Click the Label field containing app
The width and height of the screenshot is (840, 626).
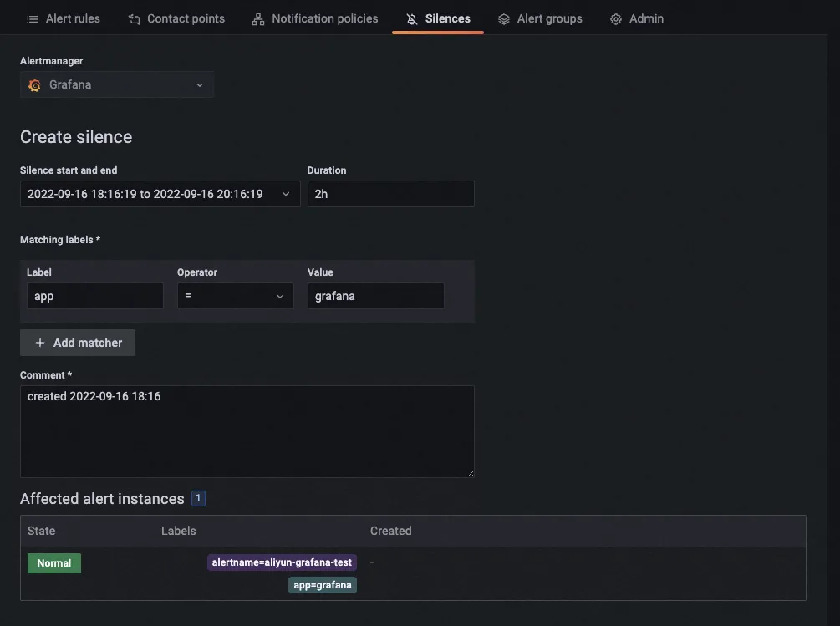pos(94,296)
